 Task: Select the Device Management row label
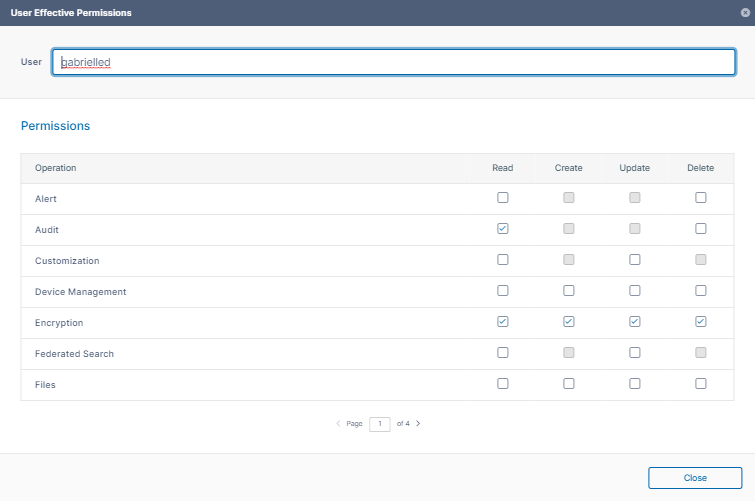tap(80, 292)
